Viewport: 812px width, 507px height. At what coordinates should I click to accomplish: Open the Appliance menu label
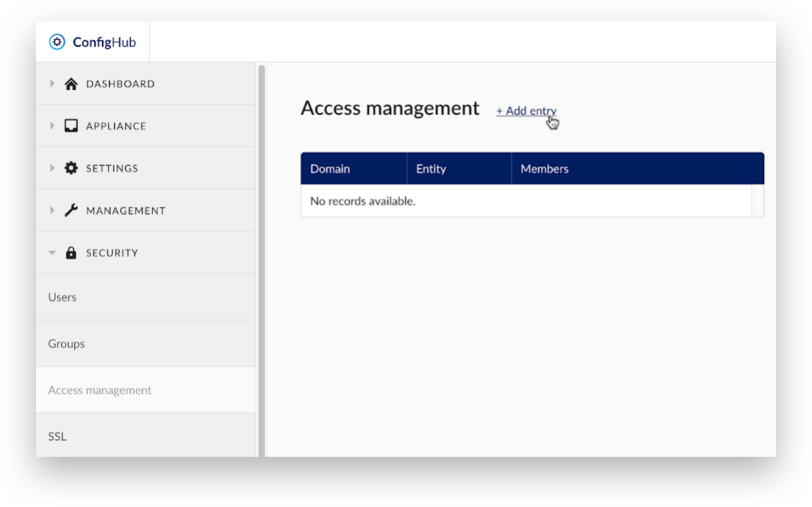tap(116, 126)
